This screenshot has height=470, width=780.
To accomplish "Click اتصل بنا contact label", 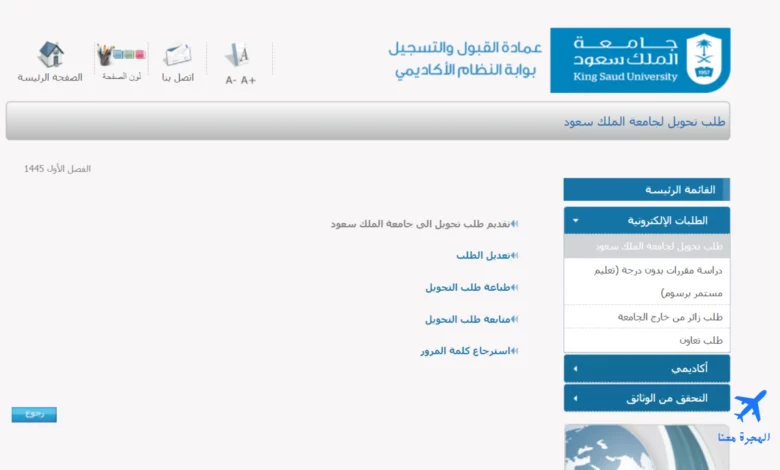I will click(178, 78).
